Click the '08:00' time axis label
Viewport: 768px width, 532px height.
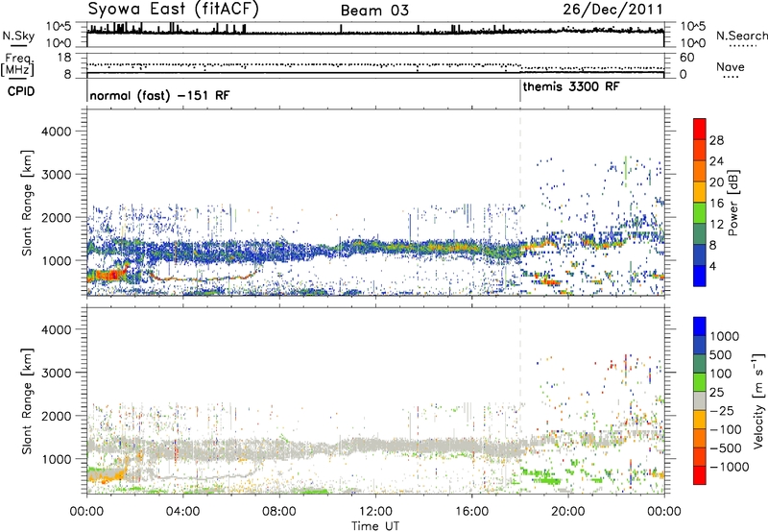pyautogui.click(x=278, y=512)
